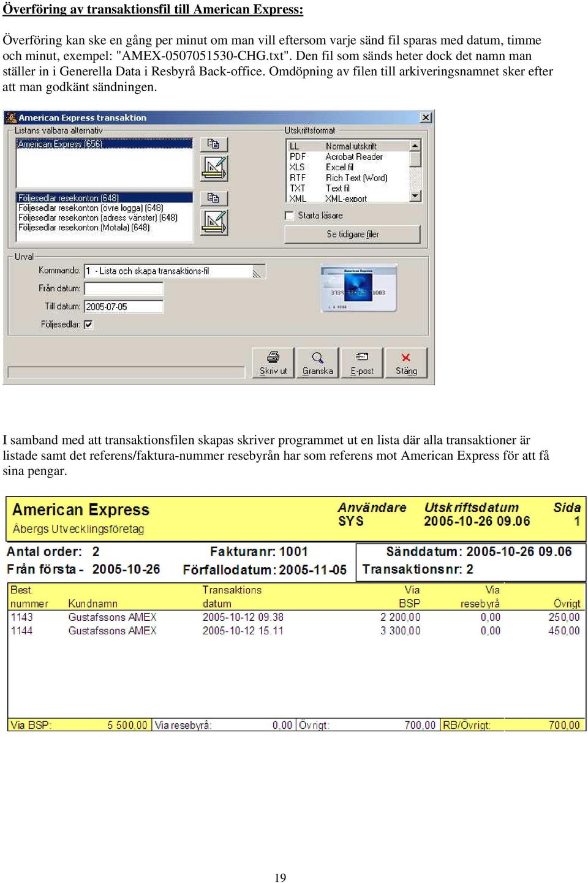
Task: Select LL Normal utskrift format
Action: 347,146
